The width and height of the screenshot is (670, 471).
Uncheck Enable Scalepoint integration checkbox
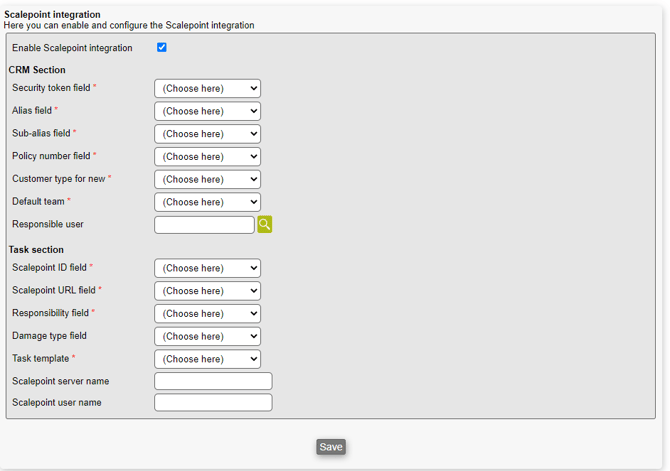click(162, 47)
